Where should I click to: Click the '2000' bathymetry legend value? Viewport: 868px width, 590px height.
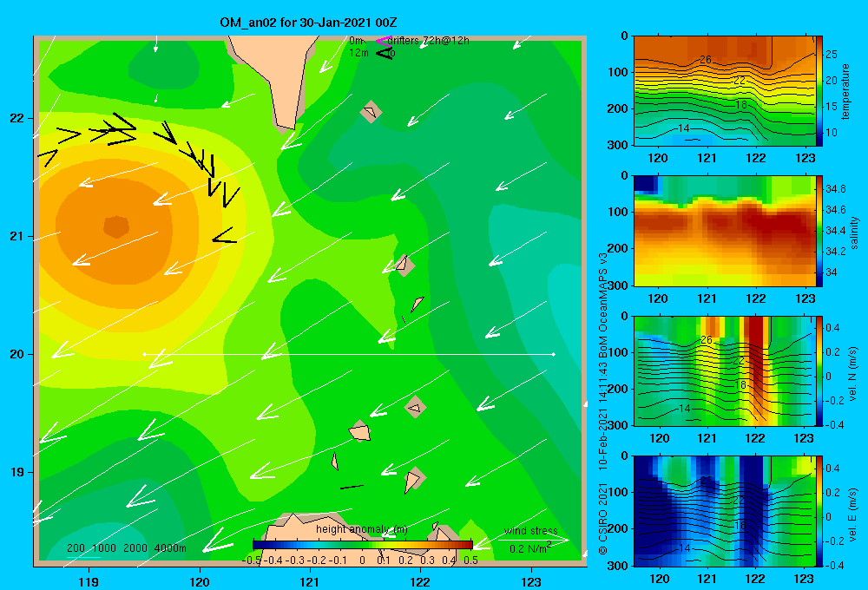[135, 548]
